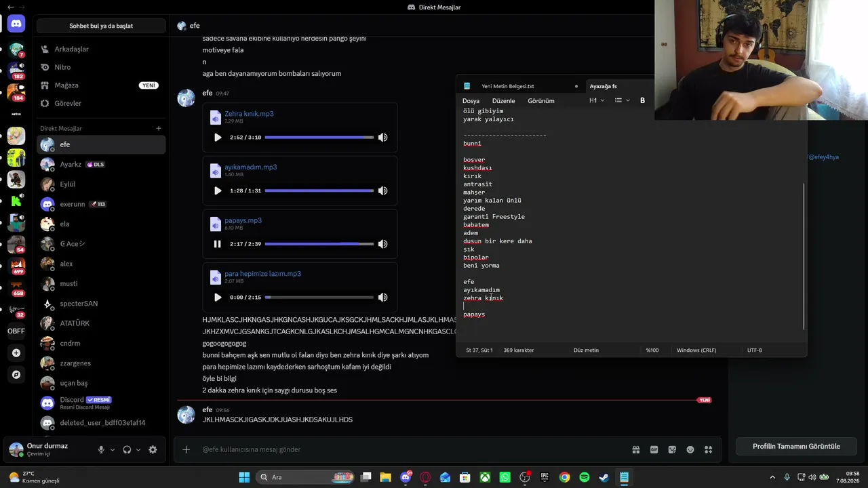The height and width of the screenshot is (488, 868).
Task: Open the GIF picker icon
Action: (654, 449)
